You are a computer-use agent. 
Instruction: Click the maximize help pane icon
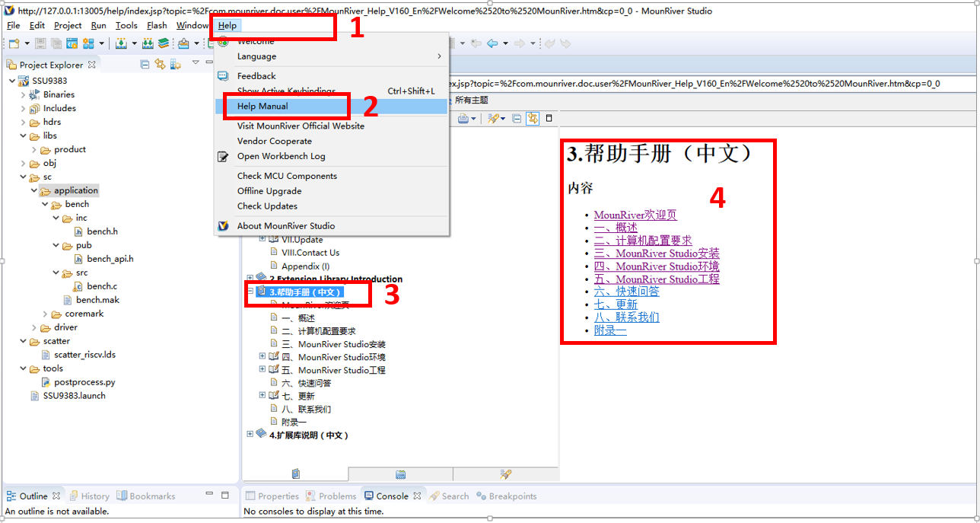click(549, 118)
